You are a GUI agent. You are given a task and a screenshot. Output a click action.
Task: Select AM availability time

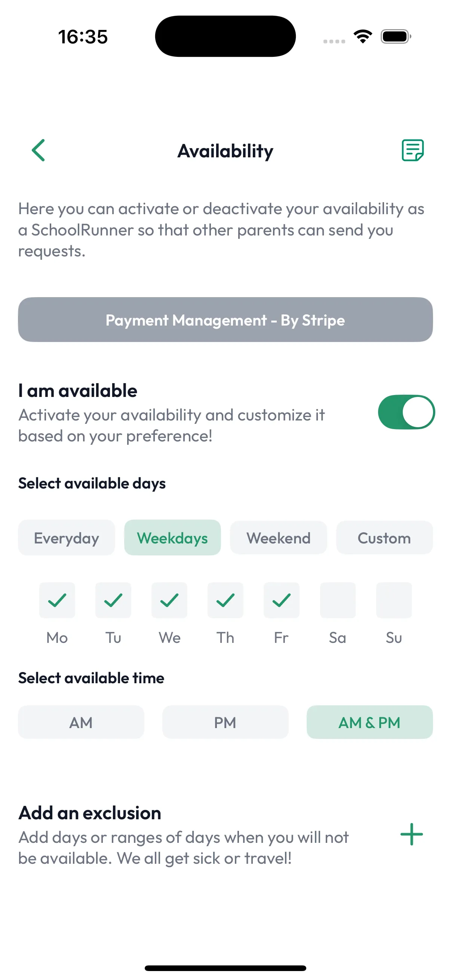81,722
